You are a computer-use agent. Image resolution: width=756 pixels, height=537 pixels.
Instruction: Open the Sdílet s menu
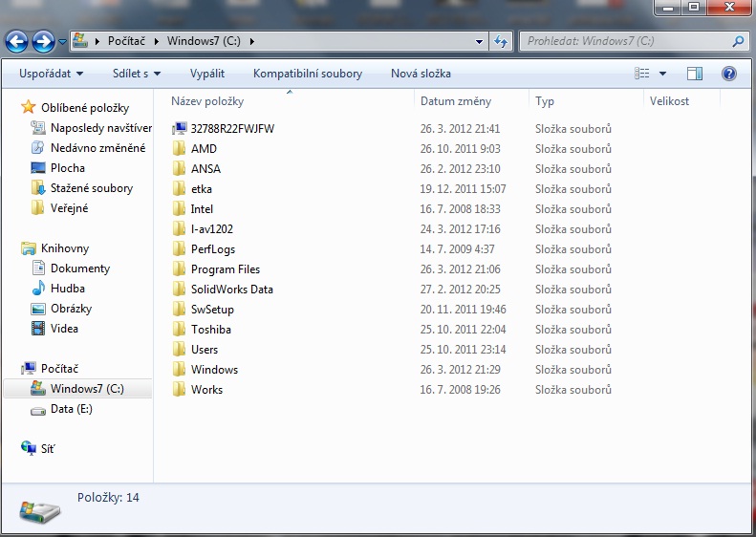[137, 74]
